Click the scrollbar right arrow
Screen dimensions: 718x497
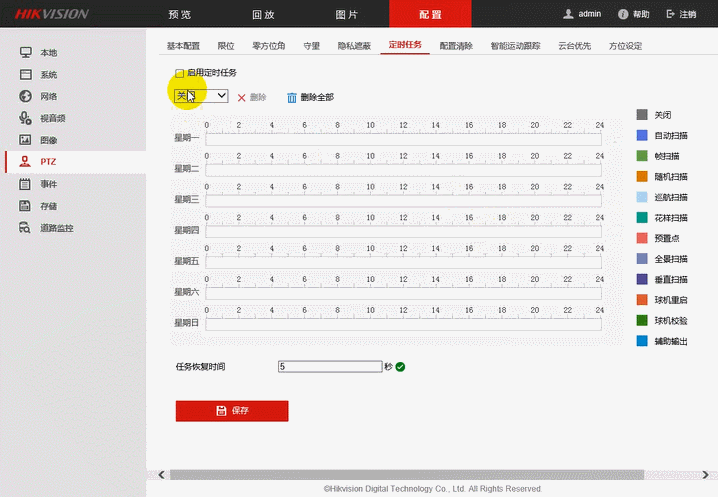pyautogui.click(x=705, y=475)
